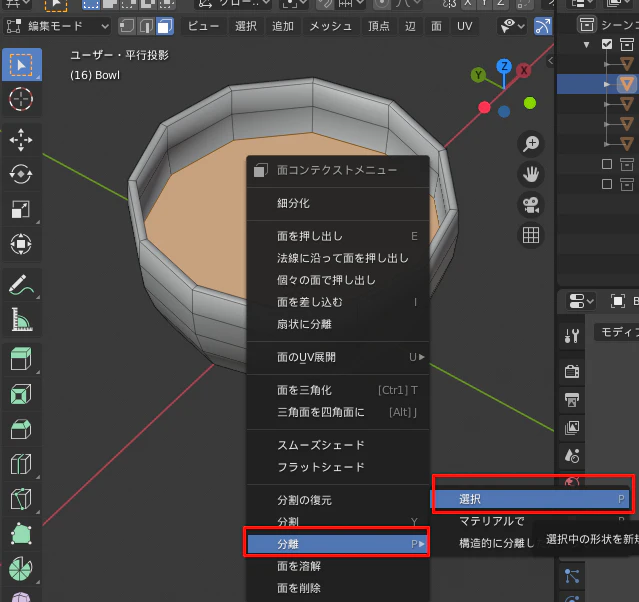
Task: Open Render properties tab icon
Action: (x=572, y=371)
